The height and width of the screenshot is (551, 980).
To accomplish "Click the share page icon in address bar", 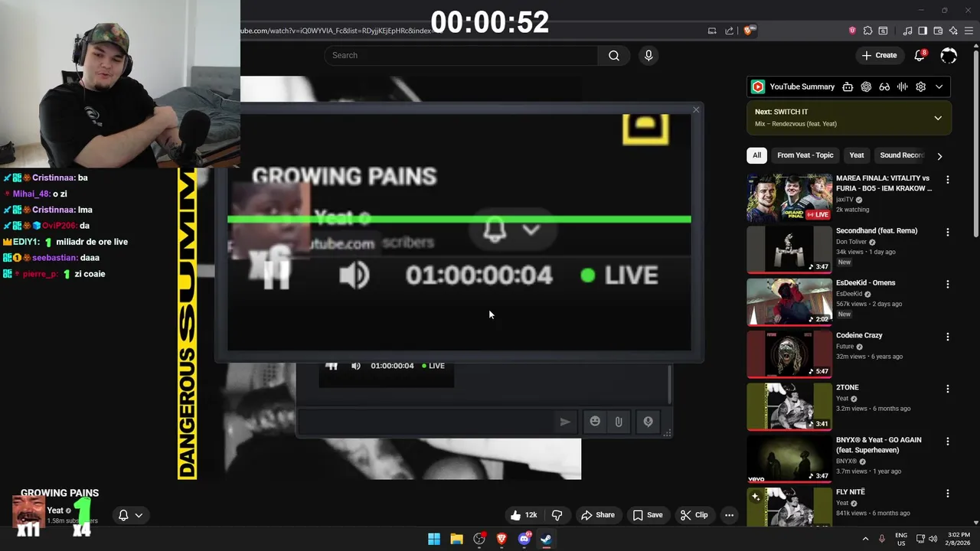I will coord(730,31).
